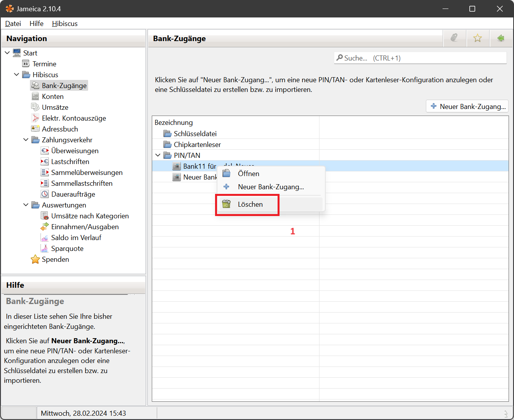Click the Überweisungen euro icon
514x420 pixels.
45,150
